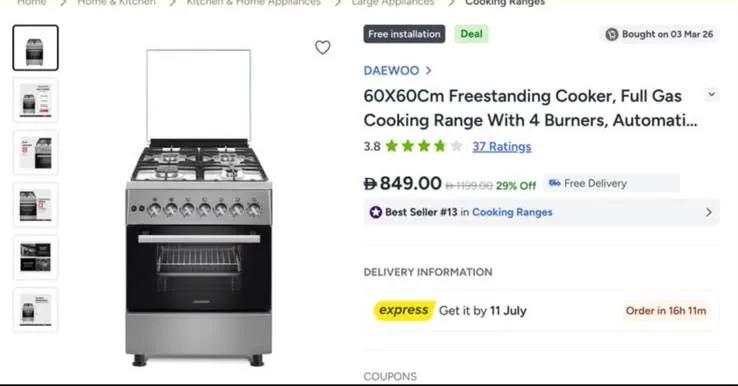
Task: Open the DAEWOO brand page chevron
Action: (428, 71)
